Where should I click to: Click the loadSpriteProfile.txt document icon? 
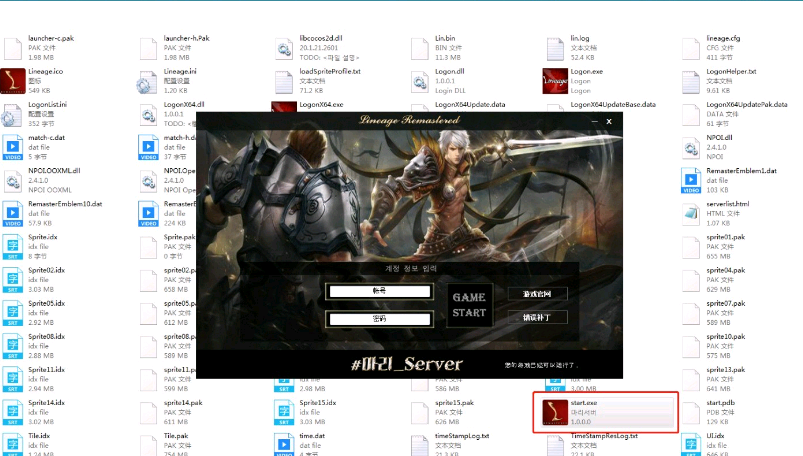tap(283, 82)
